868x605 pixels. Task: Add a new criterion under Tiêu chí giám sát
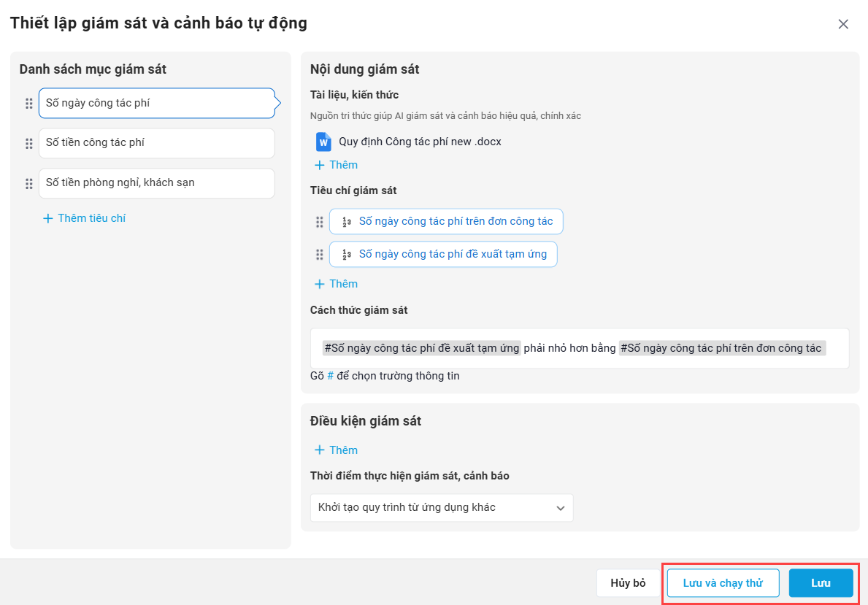pos(336,284)
